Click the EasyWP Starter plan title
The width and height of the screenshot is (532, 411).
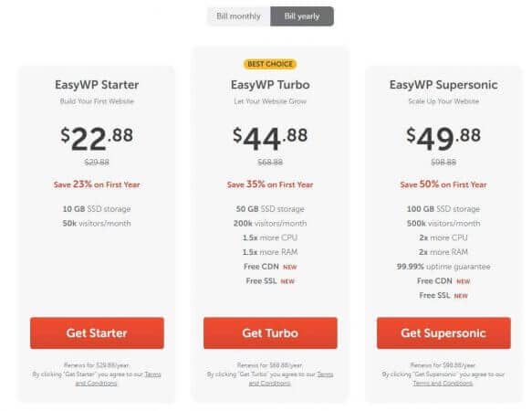[97, 85]
